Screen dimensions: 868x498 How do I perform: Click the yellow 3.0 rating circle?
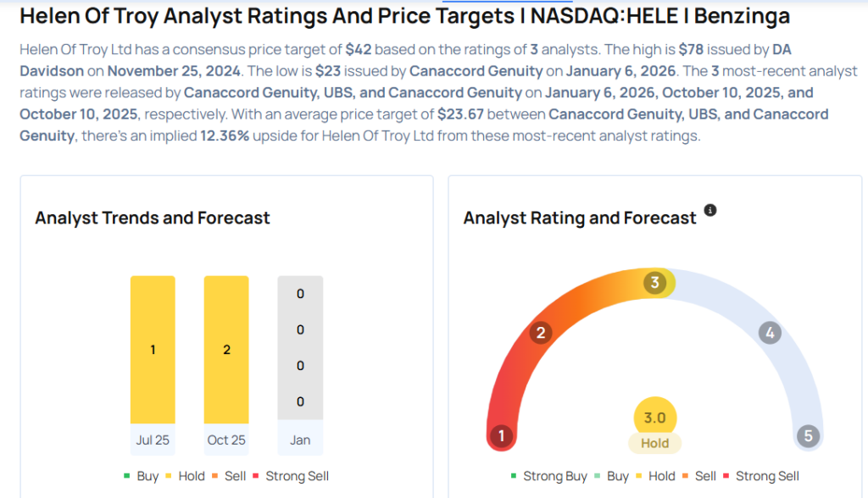(654, 418)
